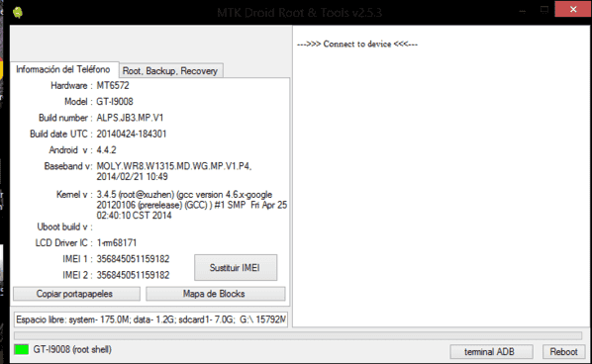
Task: Select Kernel version 3.4.5 text
Action: point(192,205)
